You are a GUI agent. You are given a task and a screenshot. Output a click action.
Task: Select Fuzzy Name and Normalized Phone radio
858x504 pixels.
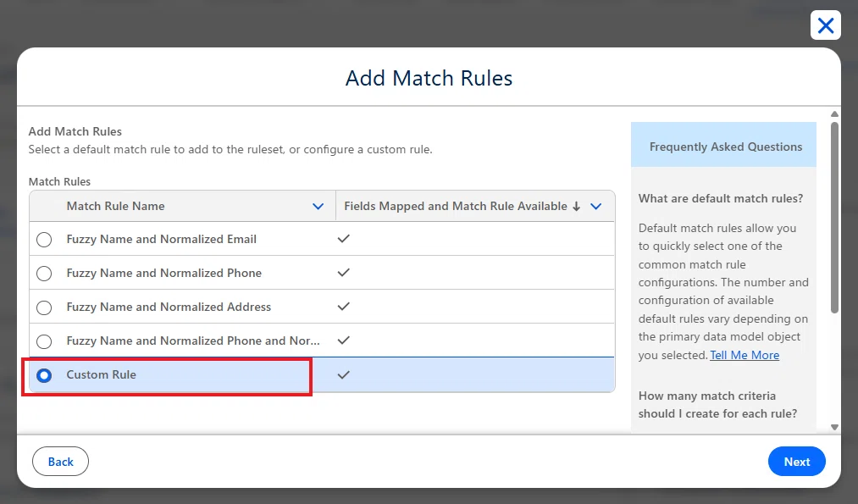tap(44, 274)
